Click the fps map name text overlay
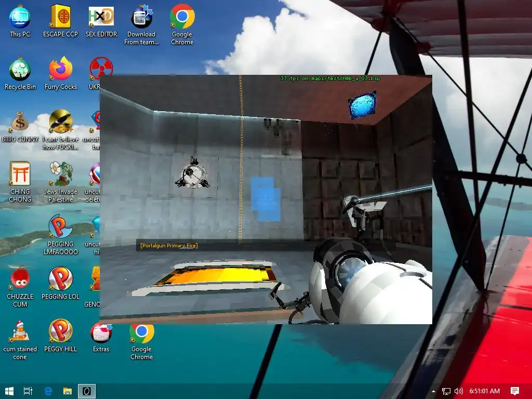 (330, 78)
